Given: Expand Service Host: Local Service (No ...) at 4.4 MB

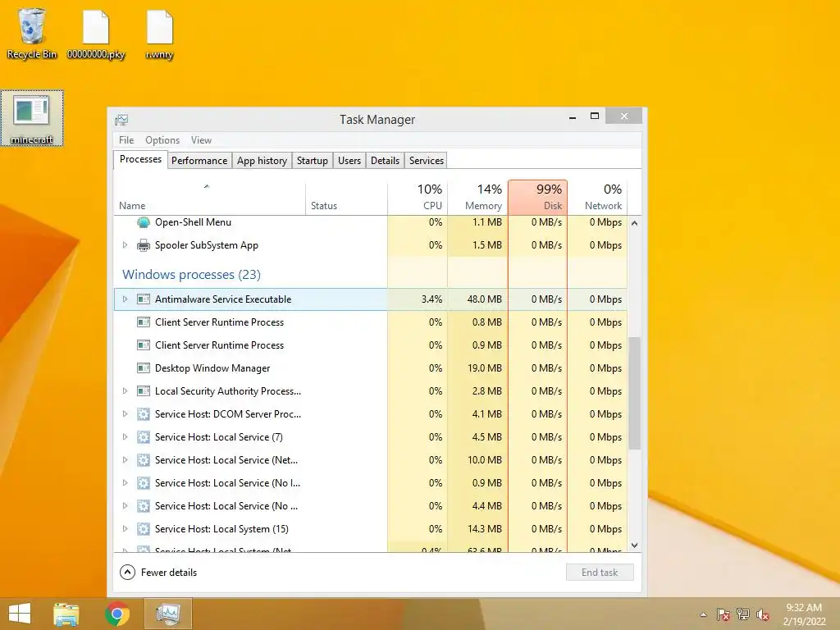Looking at the screenshot, I should click(125, 506).
